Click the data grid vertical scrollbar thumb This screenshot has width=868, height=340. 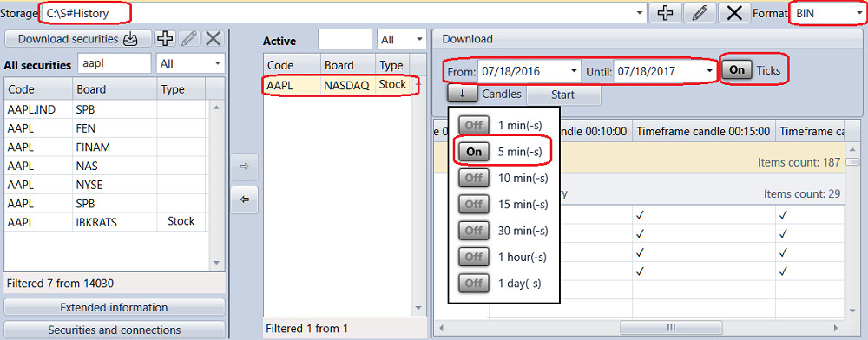pyautogui.click(x=852, y=161)
